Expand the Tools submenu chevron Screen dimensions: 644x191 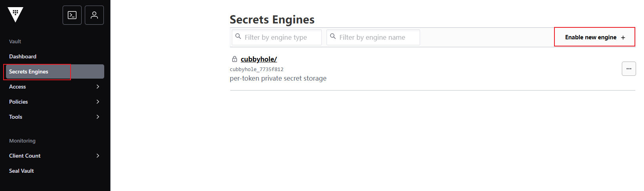[98, 117]
